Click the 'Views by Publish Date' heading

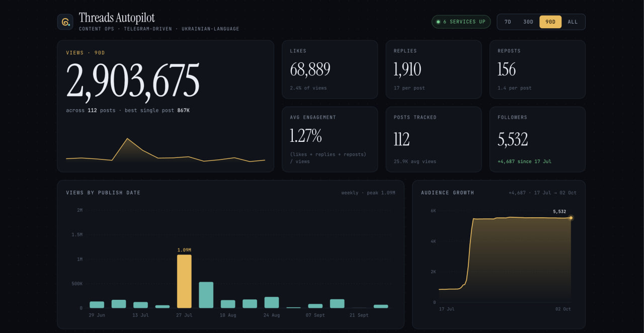103,193
